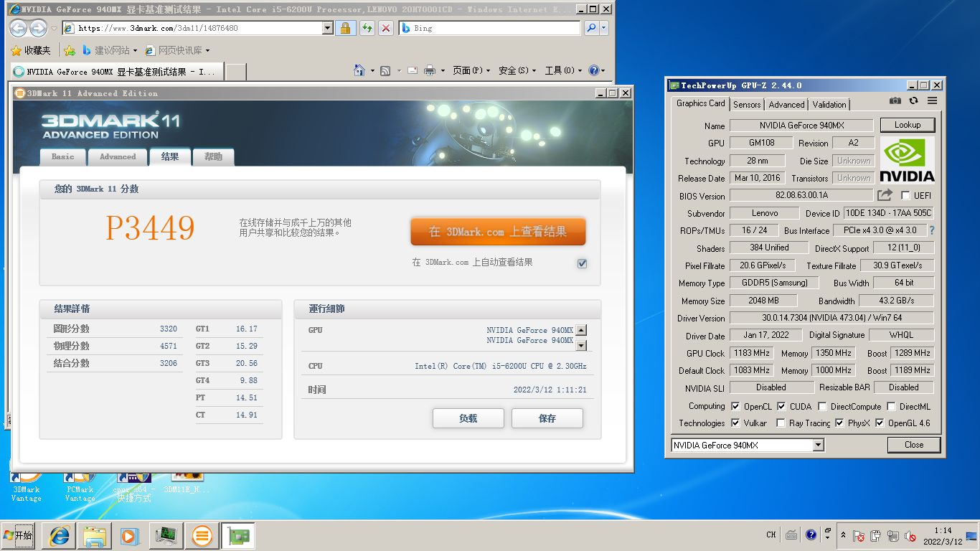Expand the IE address bar dropdown

coord(328,28)
